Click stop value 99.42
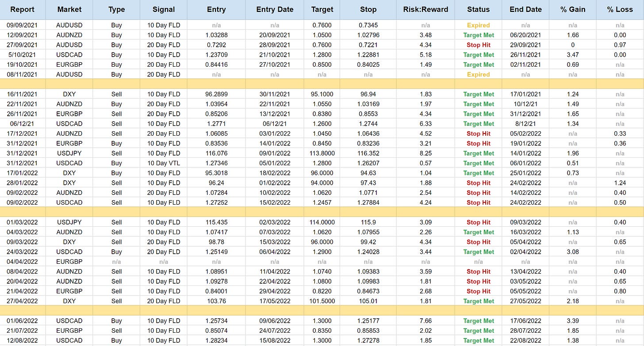 [x=368, y=242]
